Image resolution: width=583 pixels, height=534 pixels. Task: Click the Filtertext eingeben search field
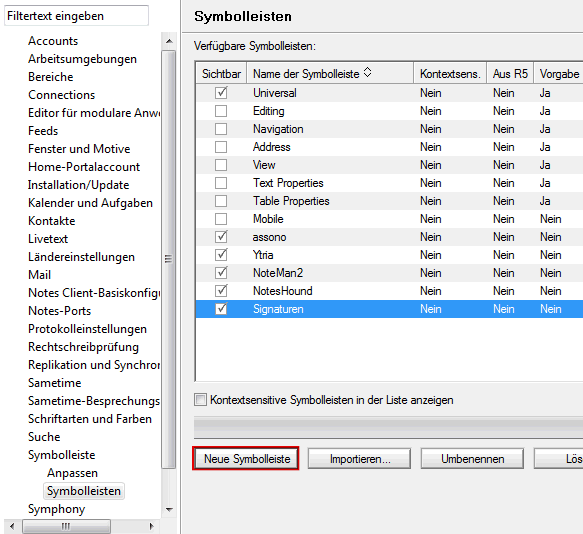(77, 16)
